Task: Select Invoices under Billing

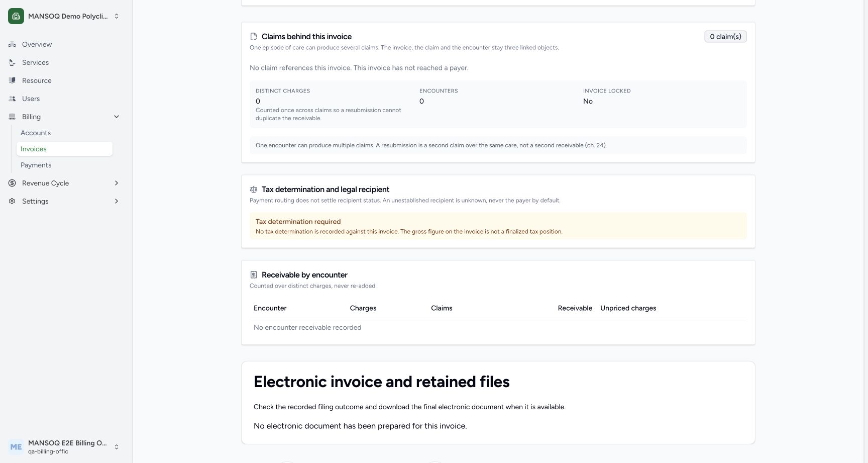Action: click(x=64, y=149)
